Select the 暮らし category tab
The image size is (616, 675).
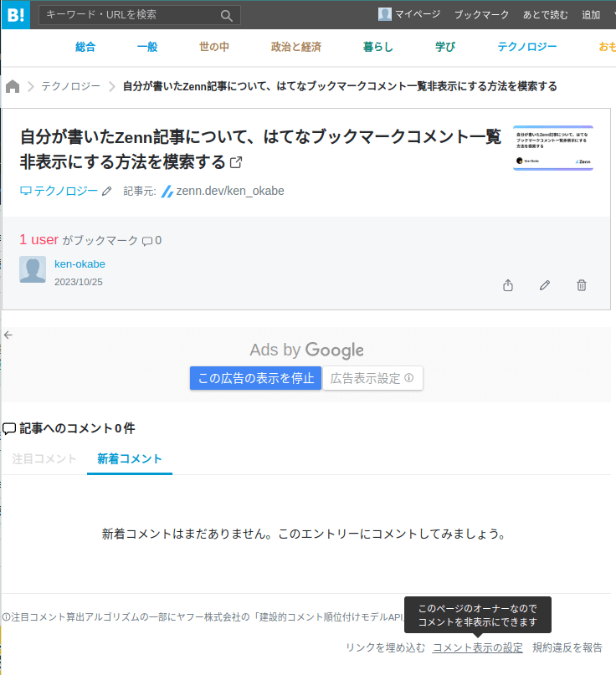click(378, 47)
